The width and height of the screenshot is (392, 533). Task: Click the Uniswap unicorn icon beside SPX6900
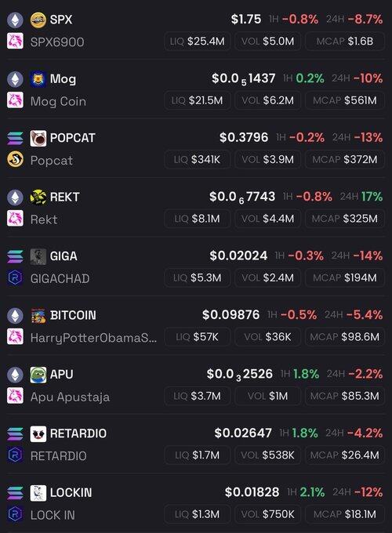(16, 41)
